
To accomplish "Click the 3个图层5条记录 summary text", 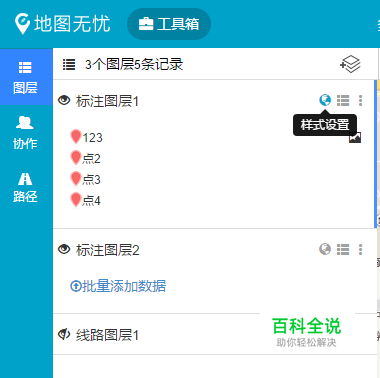I will tap(134, 64).
